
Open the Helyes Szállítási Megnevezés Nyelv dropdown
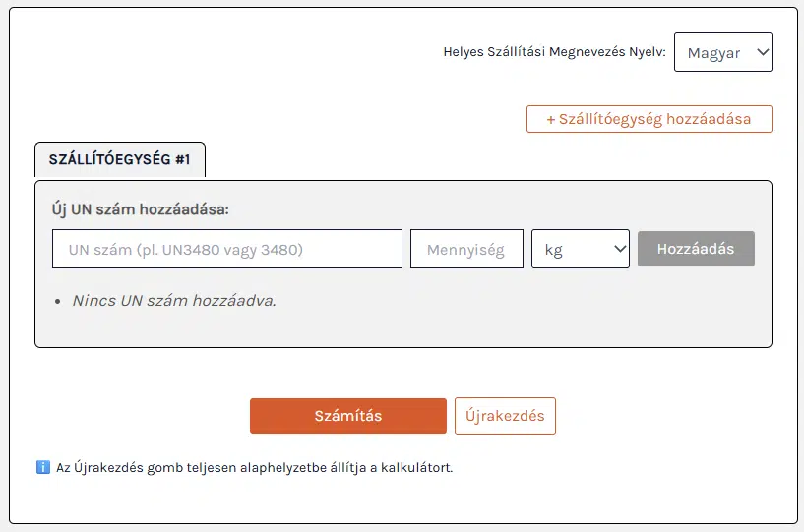tap(722, 53)
